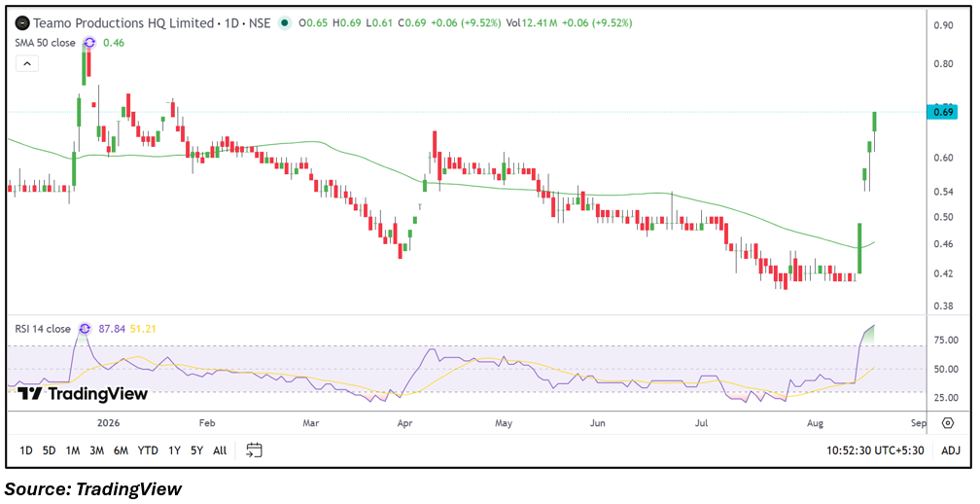Viewport: 980px width, 504px height.
Task: Click Teamo Productions HQ Limited symbol title
Action: click(x=123, y=23)
